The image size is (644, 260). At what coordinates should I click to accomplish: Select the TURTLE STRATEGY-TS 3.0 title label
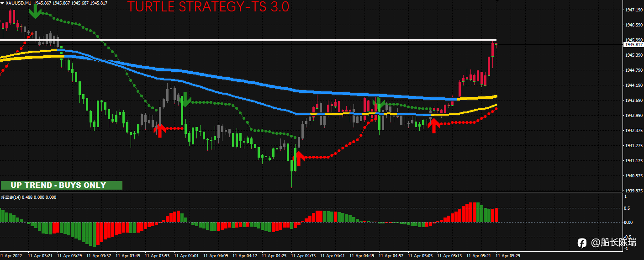click(x=208, y=7)
